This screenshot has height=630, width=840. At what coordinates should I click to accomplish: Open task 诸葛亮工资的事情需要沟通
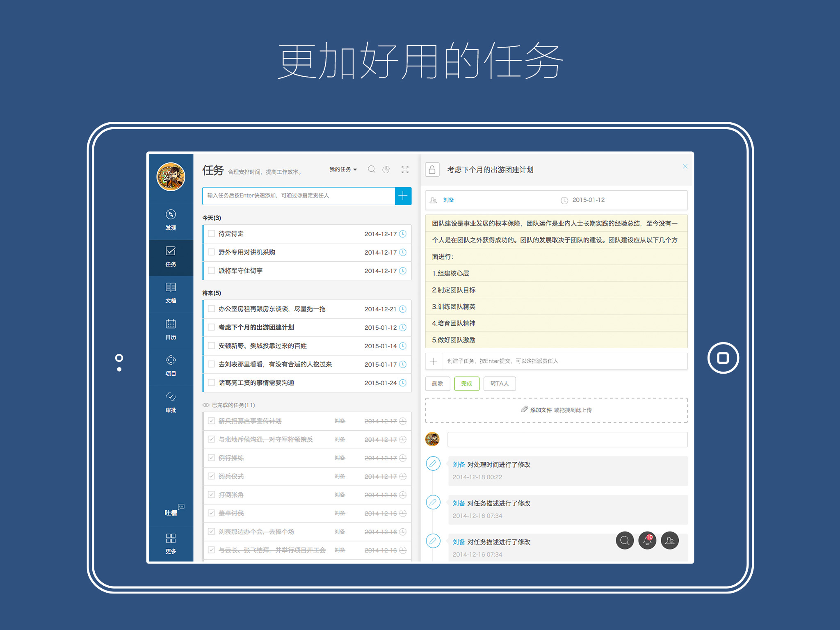coord(256,383)
